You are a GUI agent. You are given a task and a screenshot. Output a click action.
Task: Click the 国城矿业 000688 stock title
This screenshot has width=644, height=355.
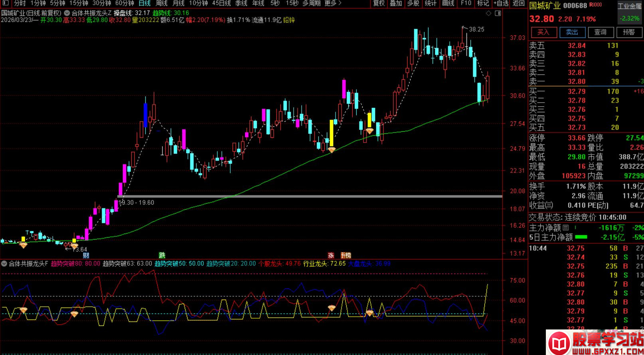(x=558, y=6)
